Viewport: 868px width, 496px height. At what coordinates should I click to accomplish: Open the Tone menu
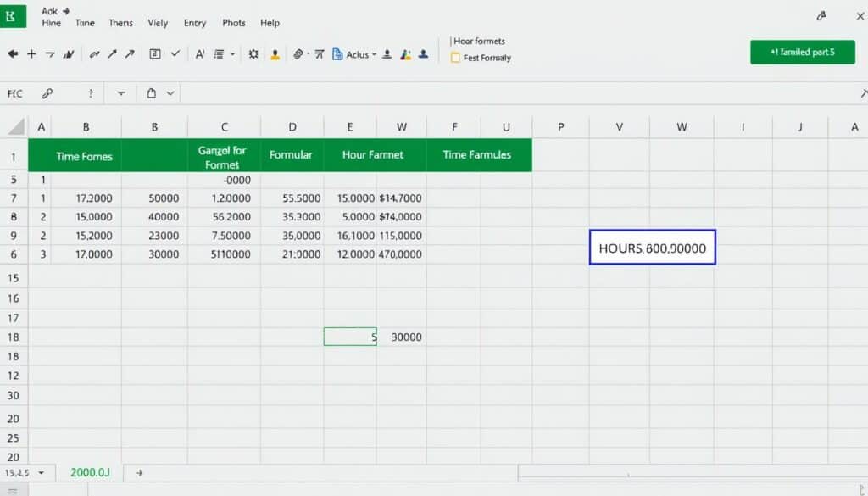click(x=85, y=23)
